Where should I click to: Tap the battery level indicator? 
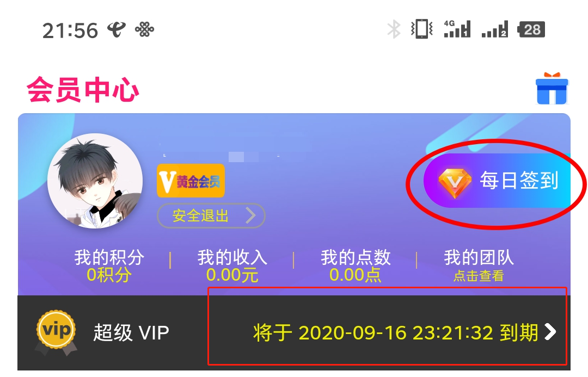(x=531, y=29)
